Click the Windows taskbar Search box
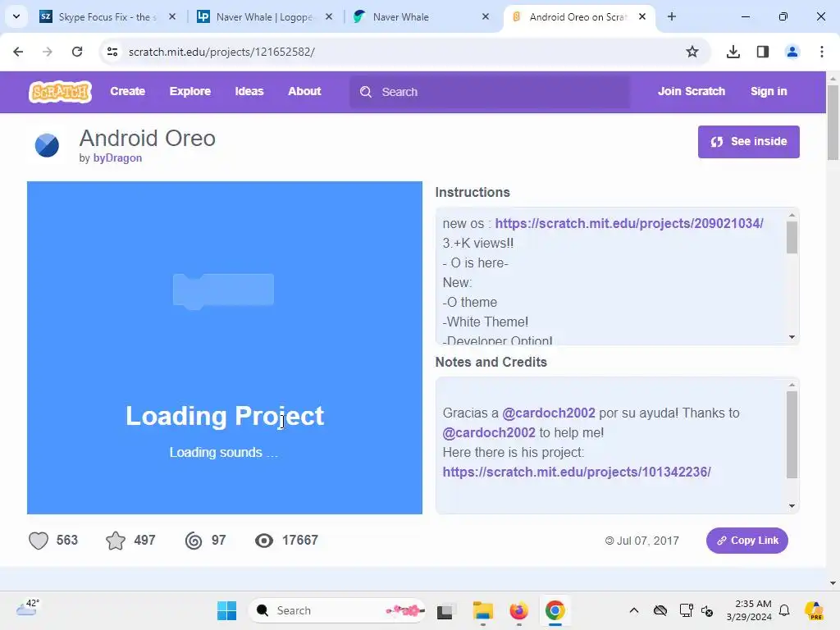 click(337, 610)
